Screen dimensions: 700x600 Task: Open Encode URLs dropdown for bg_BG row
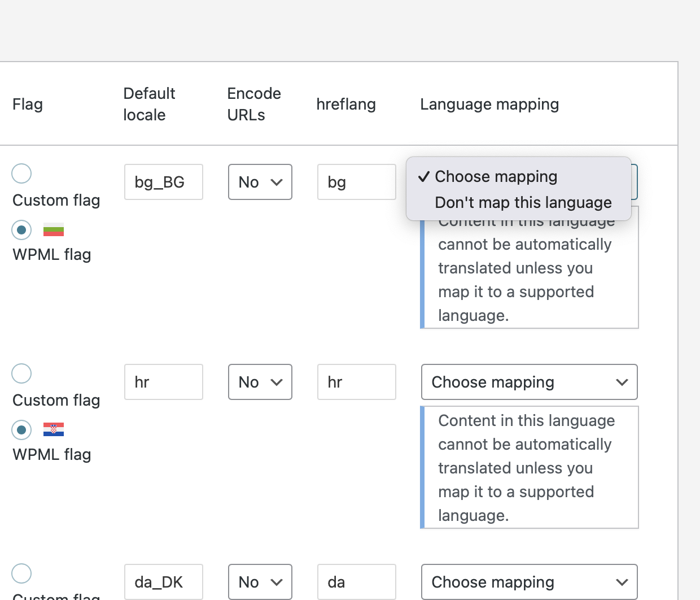click(x=260, y=182)
